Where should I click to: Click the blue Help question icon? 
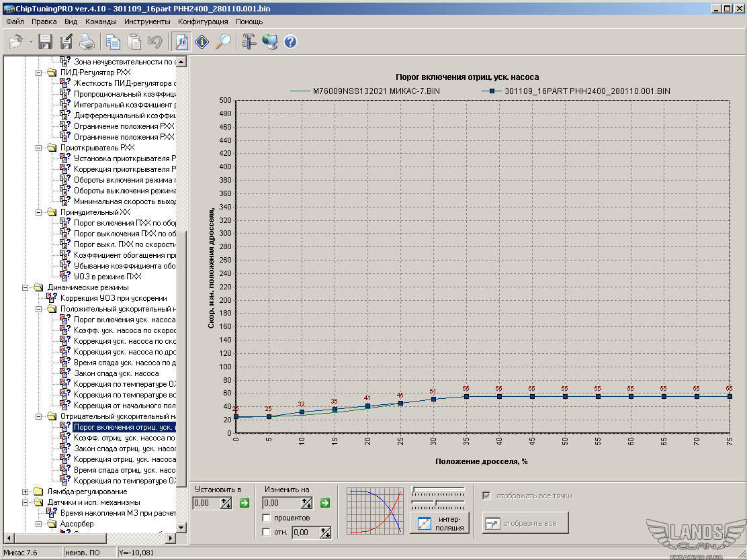click(x=290, y=42)
